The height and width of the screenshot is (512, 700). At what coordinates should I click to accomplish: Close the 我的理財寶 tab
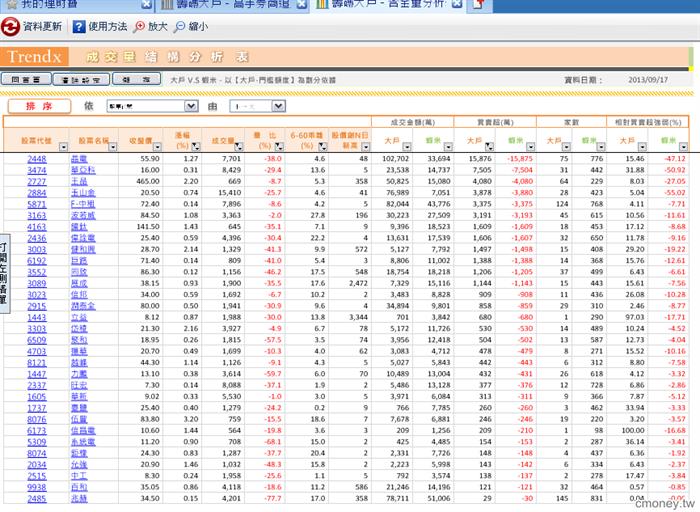point(146,4)
